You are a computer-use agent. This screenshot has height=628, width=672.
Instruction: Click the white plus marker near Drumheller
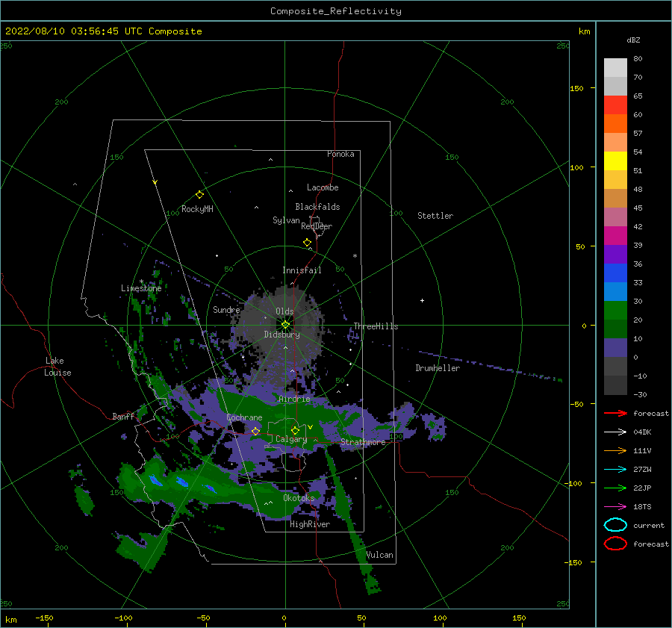pyautogui.click(x=422, y=300)
